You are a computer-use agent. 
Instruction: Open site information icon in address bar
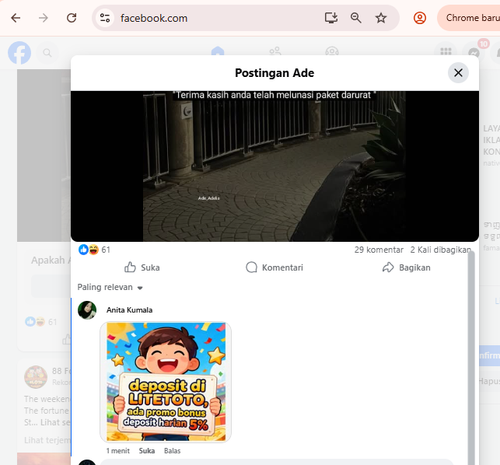(105, 18)
